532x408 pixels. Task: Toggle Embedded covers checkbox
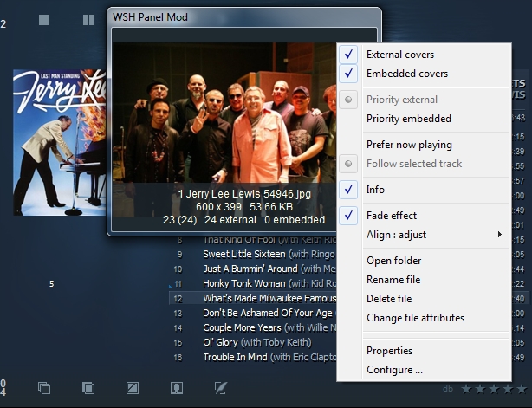click(406, 74)
